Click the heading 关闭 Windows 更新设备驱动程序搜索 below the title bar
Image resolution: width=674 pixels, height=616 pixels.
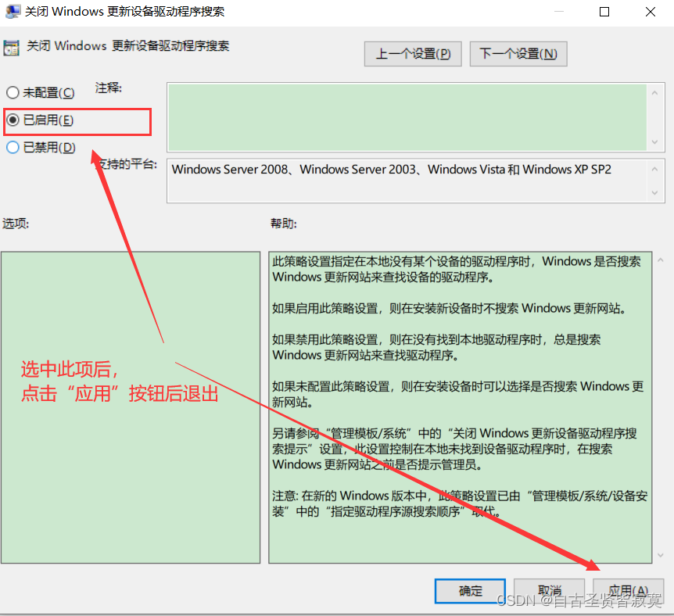[x=127, y=45]
